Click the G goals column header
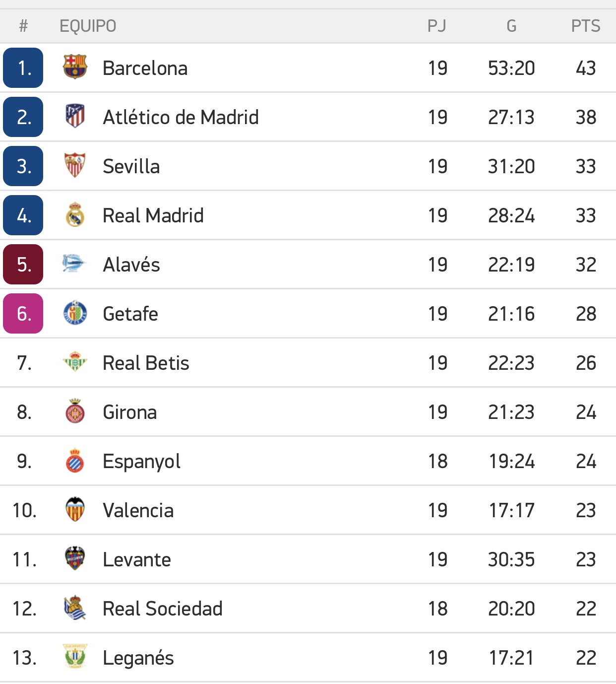This screenshot has height=684, width=616. coord(511,26)
